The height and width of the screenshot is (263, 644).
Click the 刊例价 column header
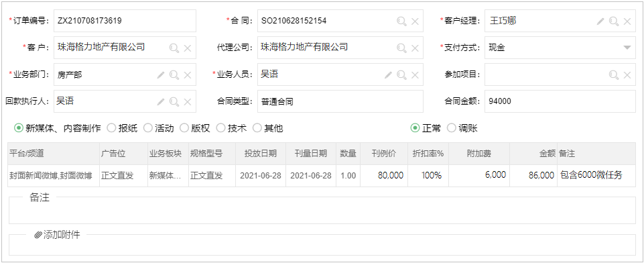point(384,154)
